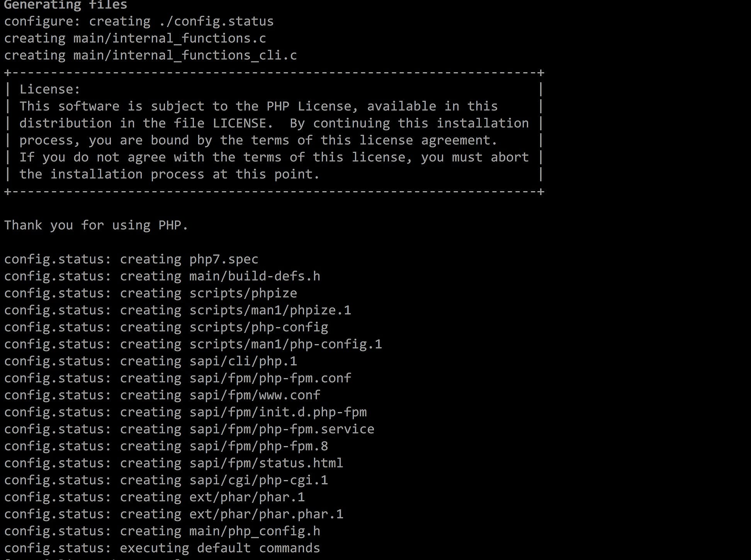Click the scripts/man1/php-config.1 path
This screenshot has width=751, height=560.
point(285,344)
